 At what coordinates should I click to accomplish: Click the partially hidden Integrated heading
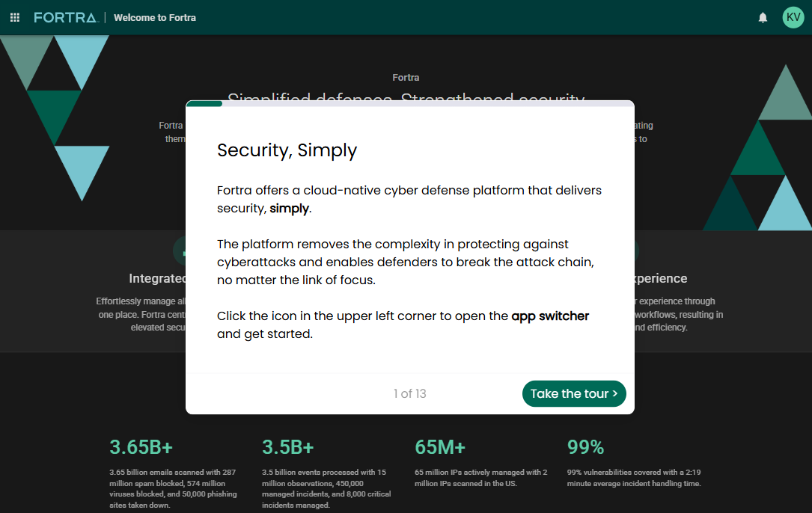pos(157,278)
